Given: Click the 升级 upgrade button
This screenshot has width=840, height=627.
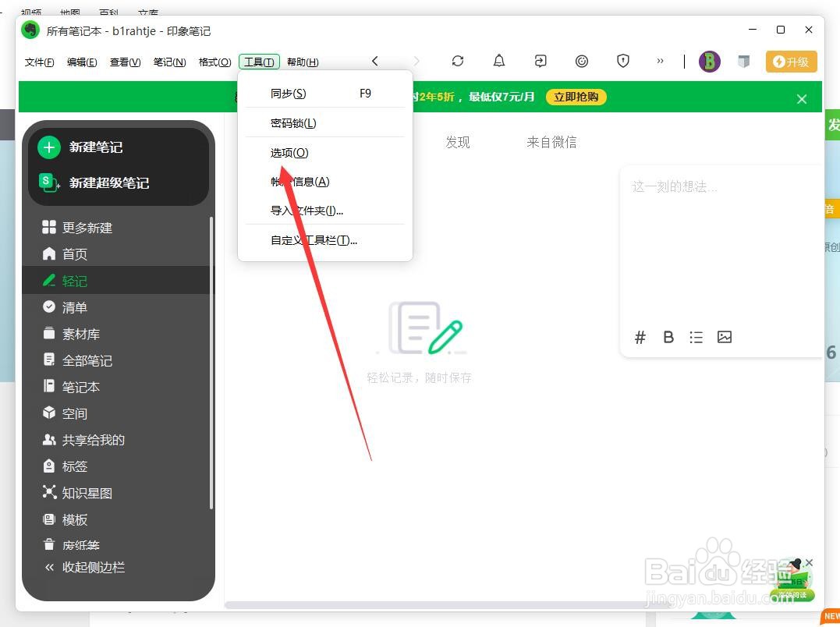Looking at the screenshot, I should [791, 62].
